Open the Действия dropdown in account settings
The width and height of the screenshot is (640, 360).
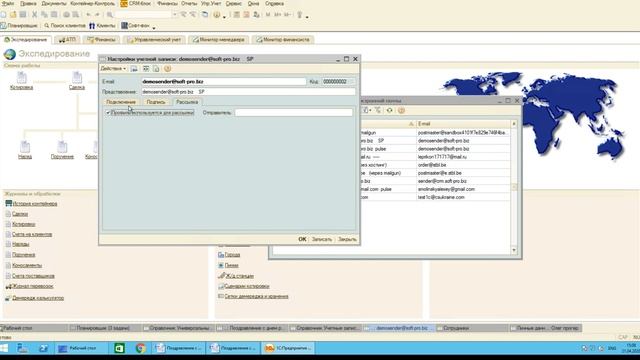point(113,69)
